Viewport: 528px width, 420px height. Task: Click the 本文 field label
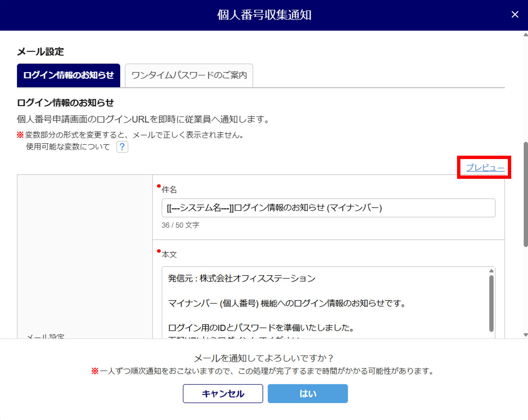pyautogui.click(x=169, y=255)
